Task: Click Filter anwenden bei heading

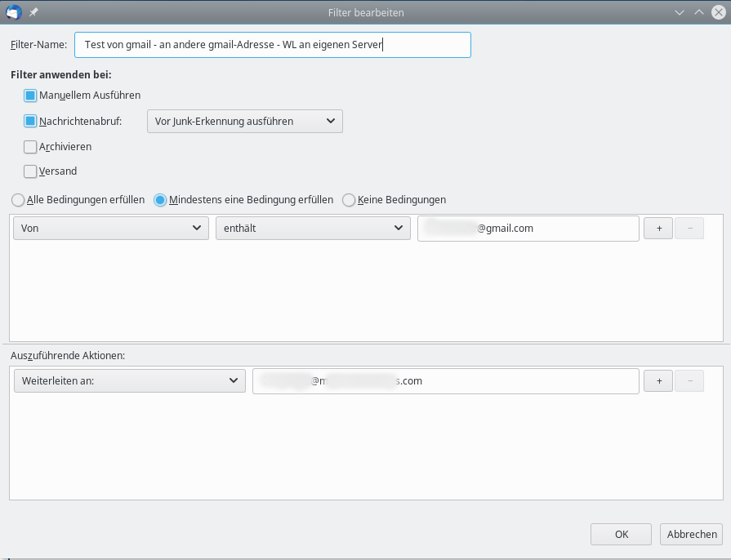Action: [x=61, y=75]
